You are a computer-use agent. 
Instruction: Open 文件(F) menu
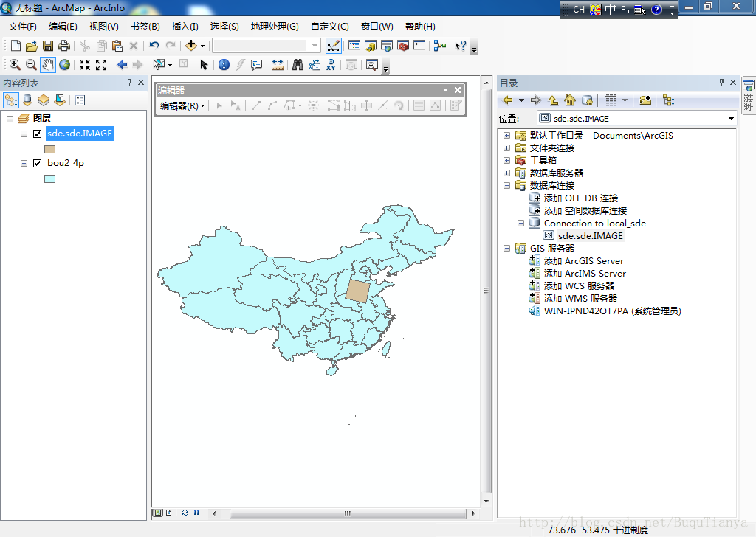[23, 27]
